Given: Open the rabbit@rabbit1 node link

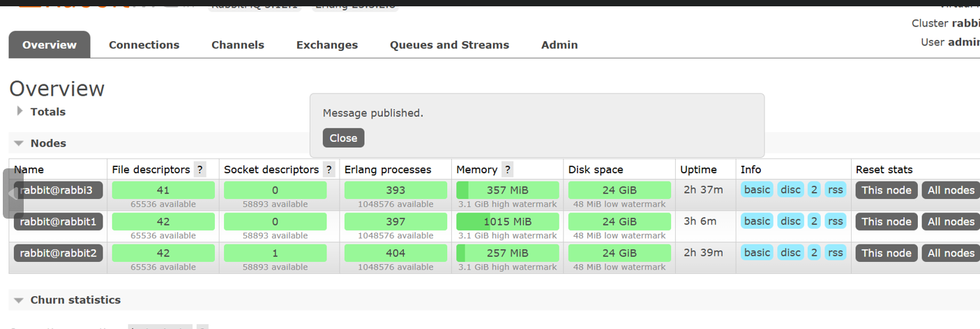Looking at the screenshot, I should click(x=59, y=221).
